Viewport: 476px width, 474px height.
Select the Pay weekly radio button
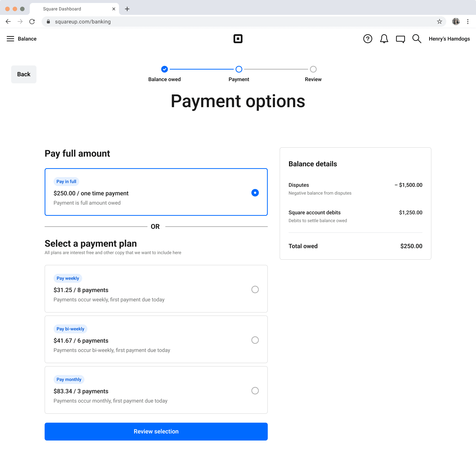(x=255, y=289)
